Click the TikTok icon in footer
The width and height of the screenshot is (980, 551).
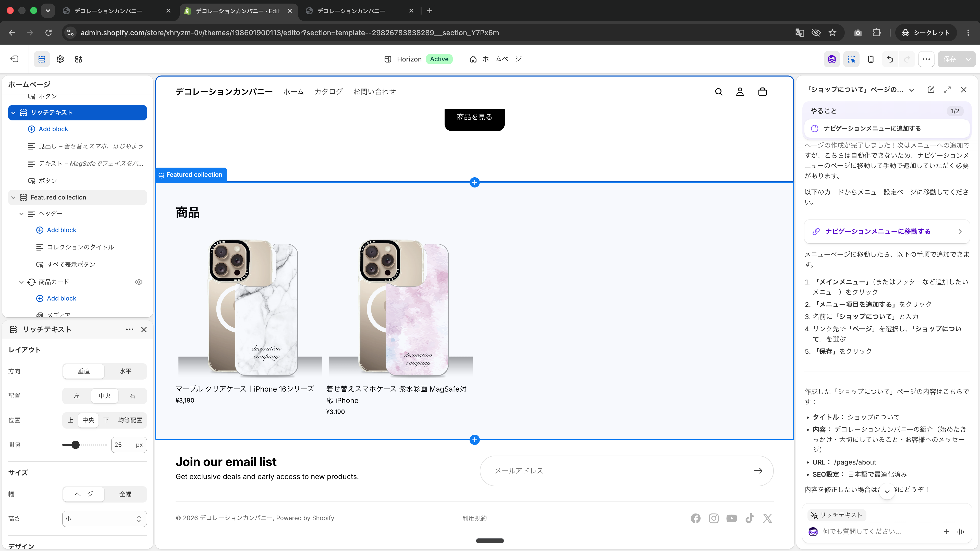(750, 518)
